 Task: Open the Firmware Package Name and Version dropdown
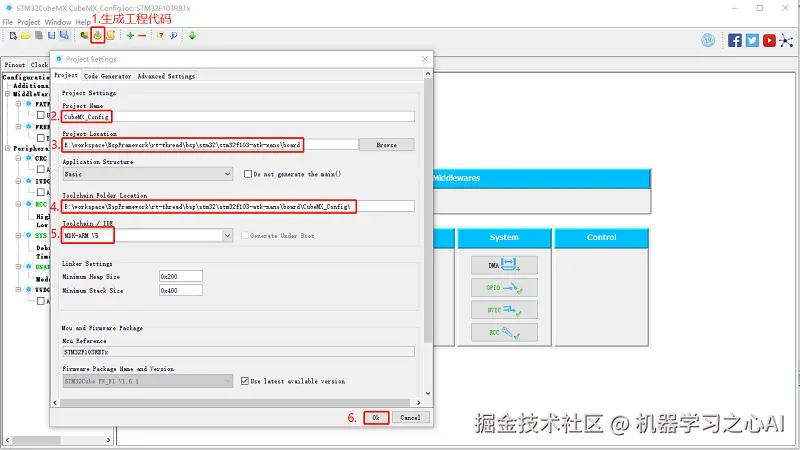[x=147, y=381]
